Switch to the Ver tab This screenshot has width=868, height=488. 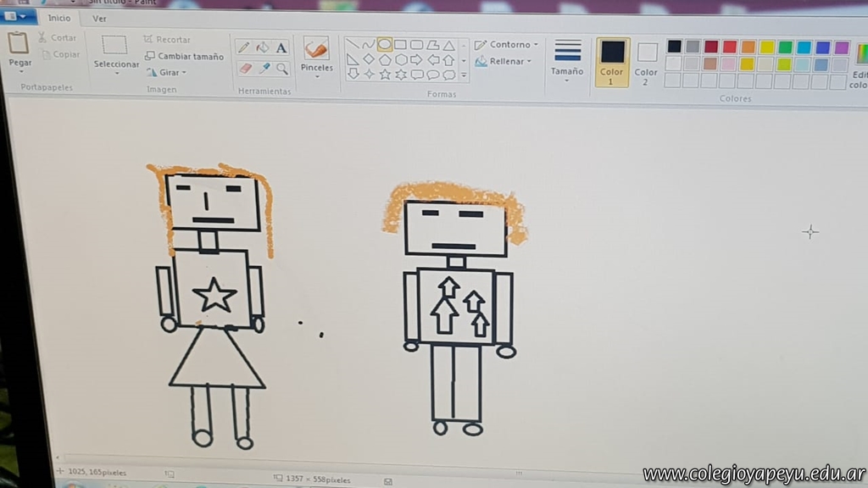(x=99, y=18)
